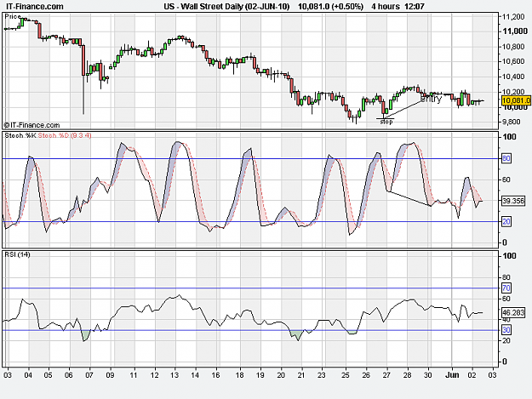Click the 'stop' annotation below the candles
Screen dimensions: 532x399
click(386, 122)
